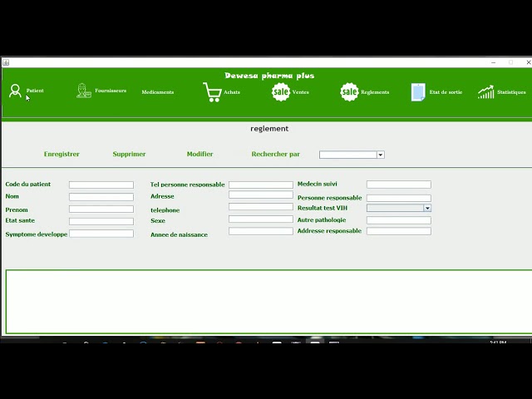This screenshot has width=532, height=399.
Task: Focus the Autre pathologie input field
Action: [x=399, y=220]
